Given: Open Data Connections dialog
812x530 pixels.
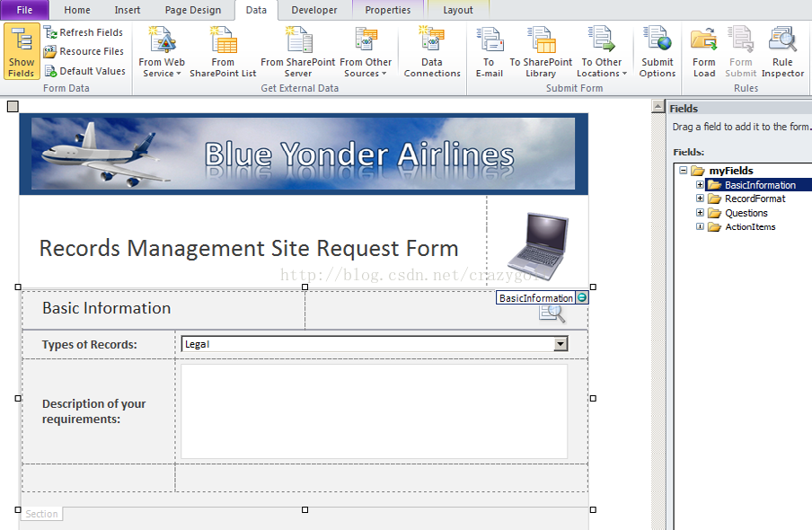Looking at the screenshot, I should tap(432, 52).
